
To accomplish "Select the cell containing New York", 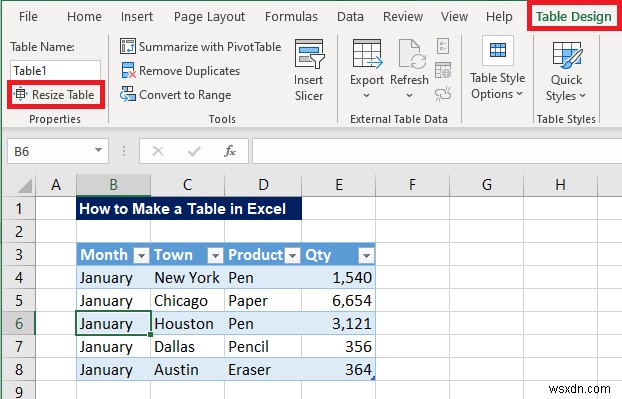I will pyautogui.click(x=187, y=278).
